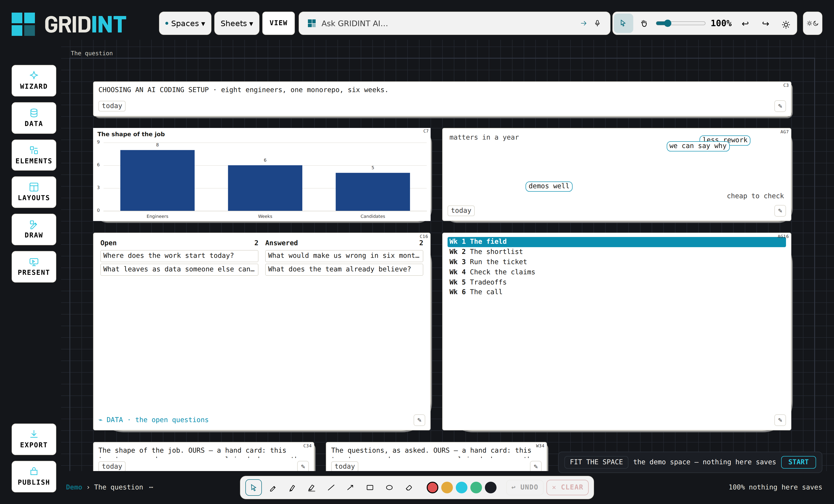Select the ellipse shape tool
The height and width of the screenshot is (504, 834).
(x=389, y=488)
